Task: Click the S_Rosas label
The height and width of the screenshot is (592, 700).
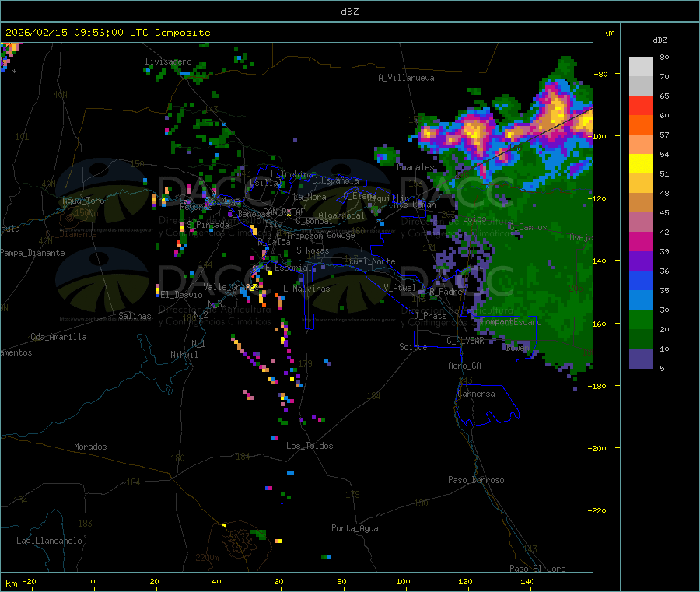Action: 313,250
